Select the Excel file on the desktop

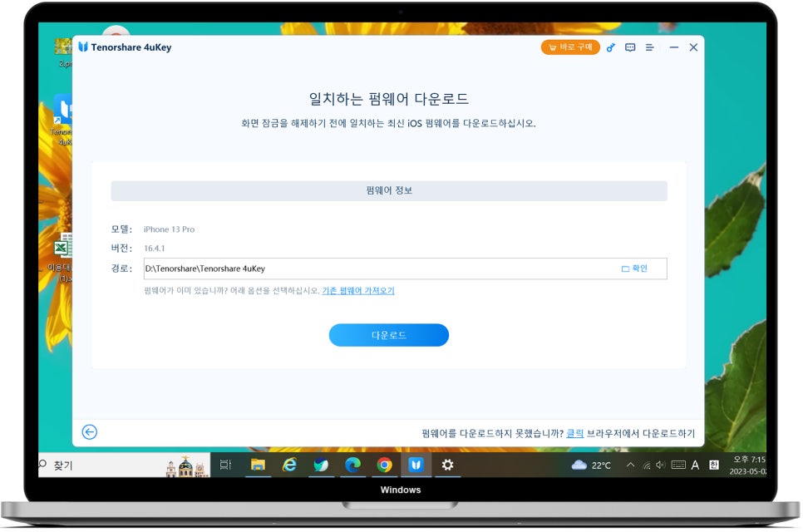pos(62,258)
